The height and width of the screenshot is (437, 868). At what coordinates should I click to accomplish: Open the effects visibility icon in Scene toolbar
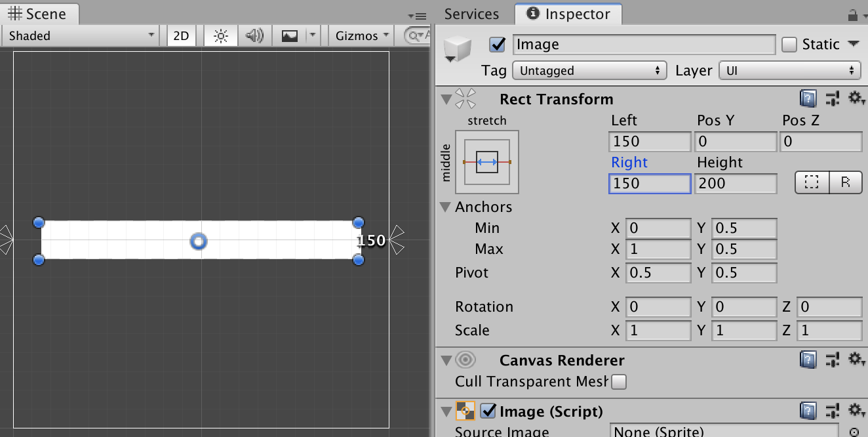(x=289, y=35)
